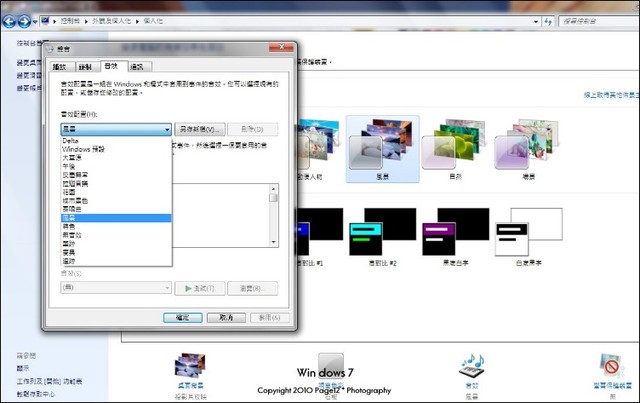Select the partially hidden characters theme thumbnail
640x403 pixels.
pos(318,149)
